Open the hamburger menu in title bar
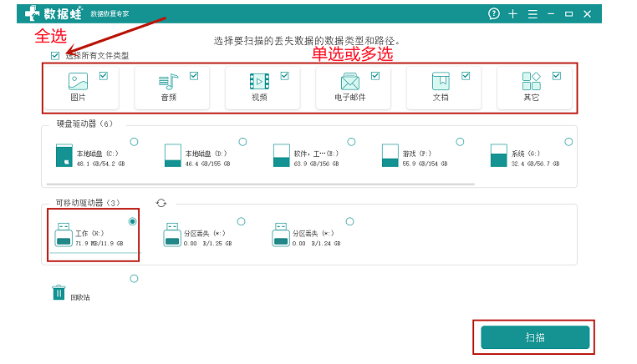The width and height of the screenshot is (637, 364). pos(532,14)
